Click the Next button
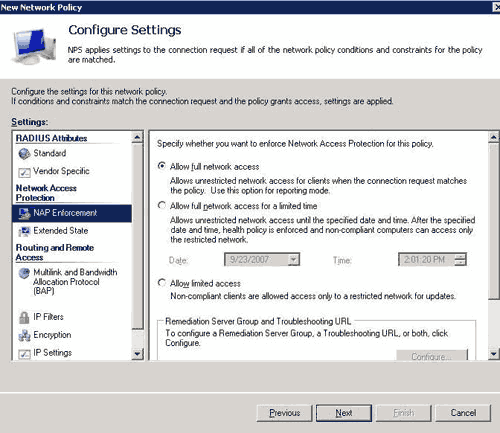This screenshot has height=433, width=500. click(344, 413)
